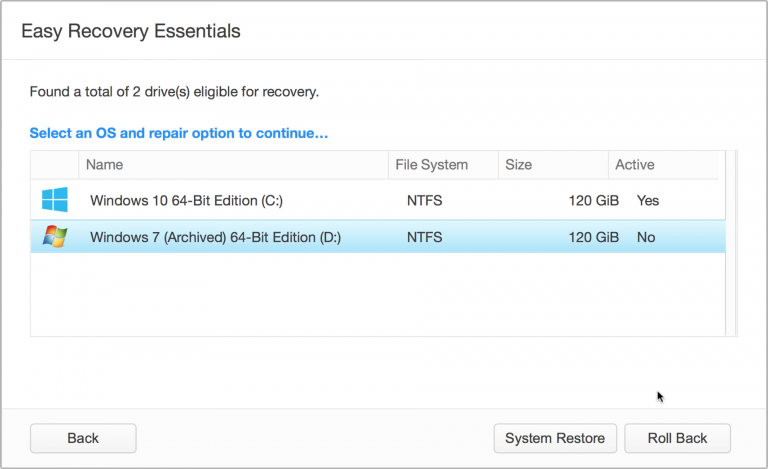This screenshot has width=768, height=469.
Task: Click the No active status for Windows 7
Action: pyautogui.click(x=646, y=238)
